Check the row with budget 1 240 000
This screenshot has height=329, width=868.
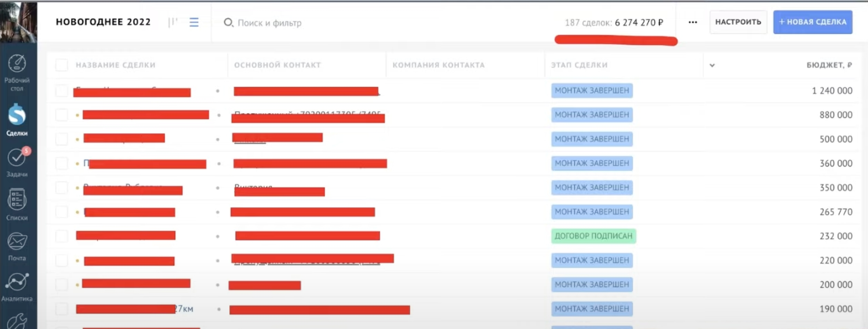point(62,90)
